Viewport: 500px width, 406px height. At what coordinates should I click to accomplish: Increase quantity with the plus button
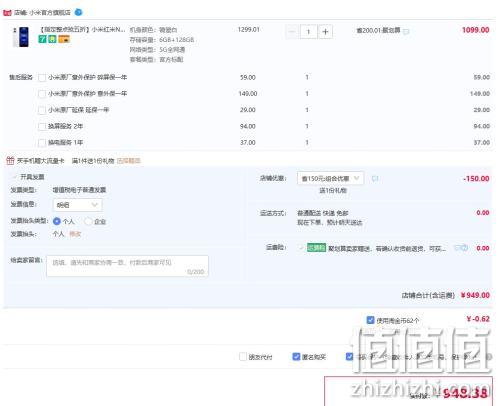[x=325, y=32]
